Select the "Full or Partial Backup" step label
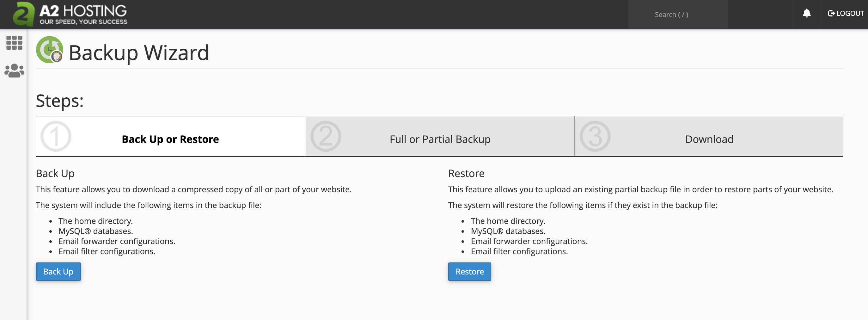 (440, 139)
